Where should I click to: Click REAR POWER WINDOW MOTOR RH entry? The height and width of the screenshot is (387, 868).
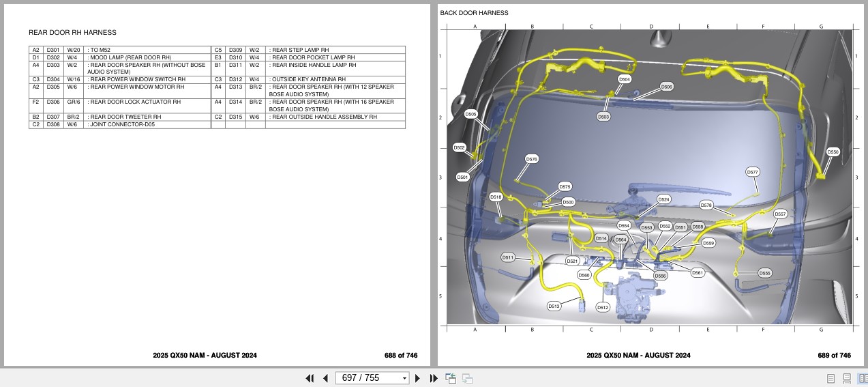(x=138, y=87)
